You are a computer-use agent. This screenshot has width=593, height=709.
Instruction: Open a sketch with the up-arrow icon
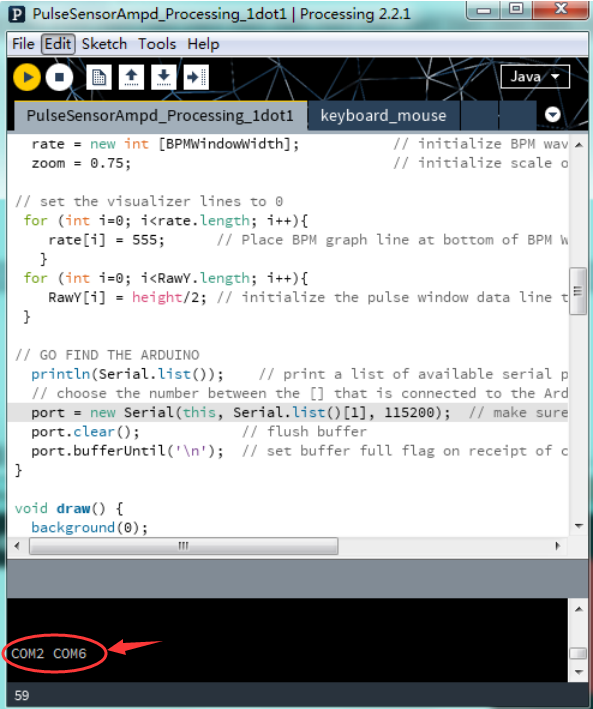pos(132,77)
